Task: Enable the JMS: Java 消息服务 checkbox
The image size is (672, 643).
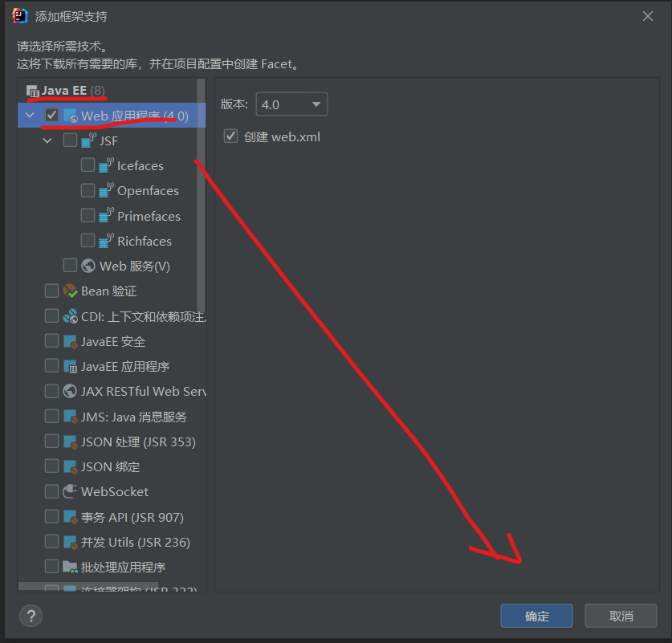Action: point(51,416)
